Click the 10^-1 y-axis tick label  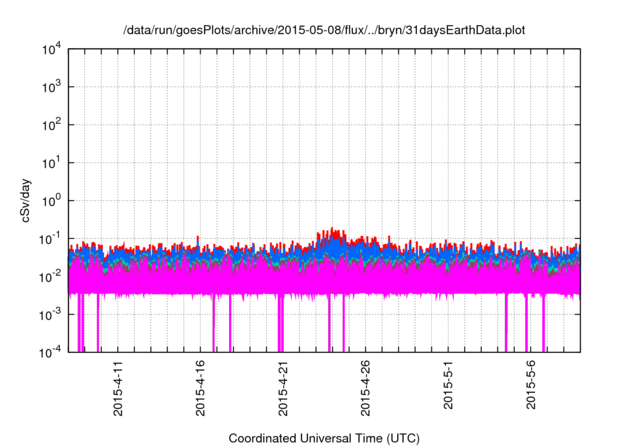pos(50,239)
